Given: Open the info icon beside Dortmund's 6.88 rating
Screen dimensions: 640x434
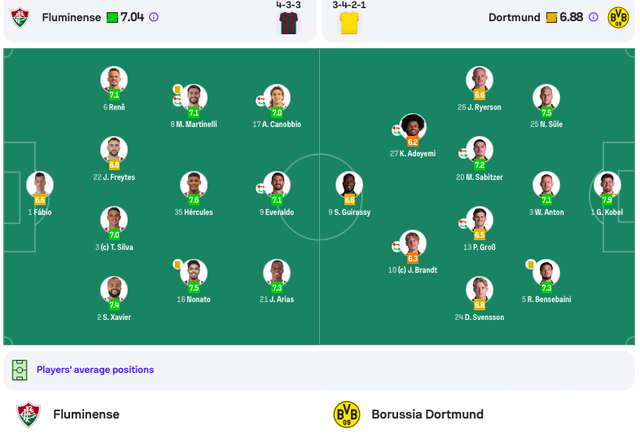Looking at the screenshot, I should point(593,17).
